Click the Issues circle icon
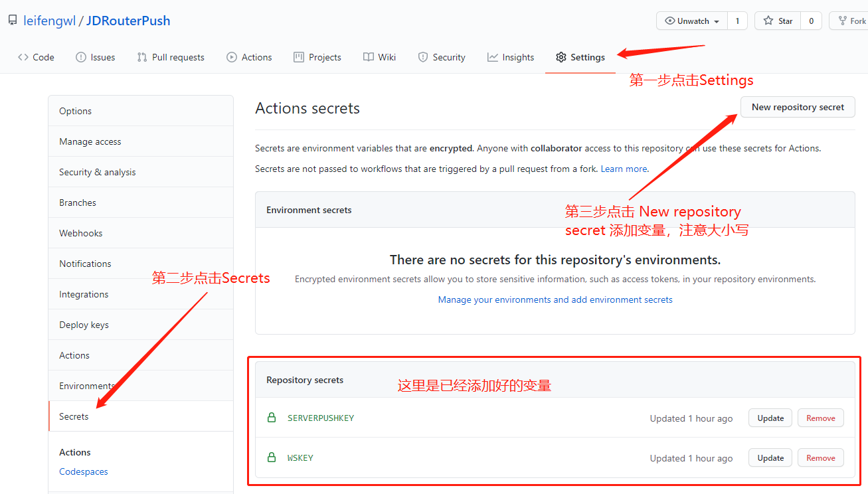 tap(81, 57)
